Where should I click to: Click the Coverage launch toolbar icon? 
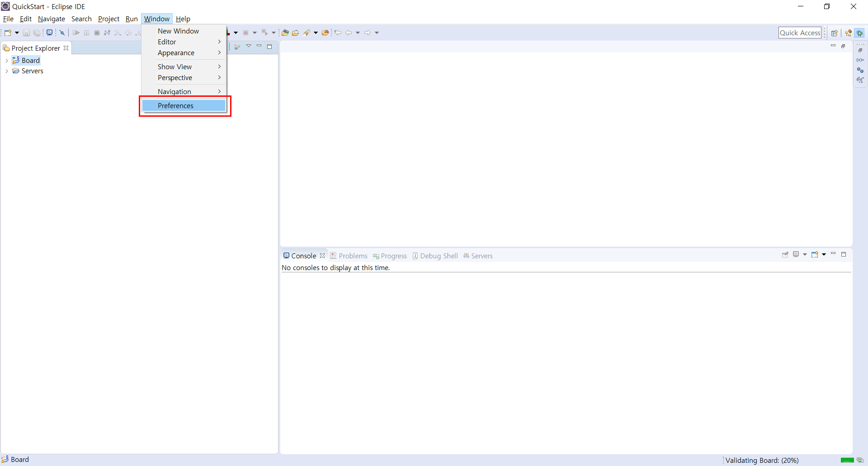point(246,33)
